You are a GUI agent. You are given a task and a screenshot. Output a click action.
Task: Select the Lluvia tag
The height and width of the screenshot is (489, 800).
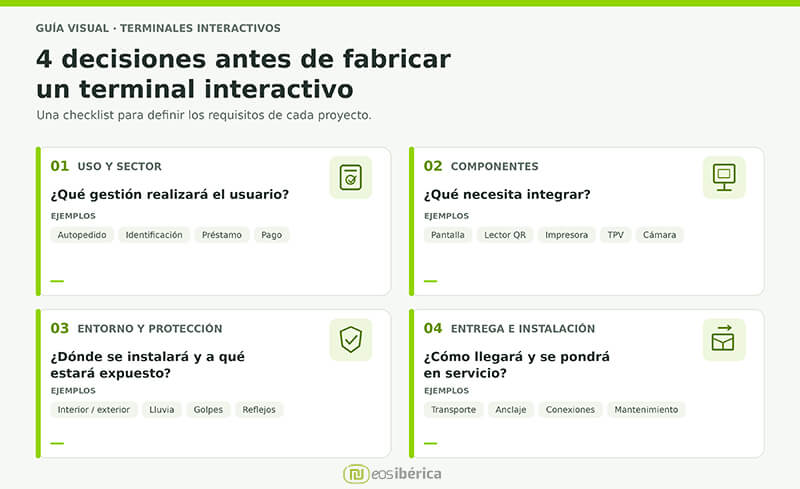pyautogui.click(x=161, y=409)
